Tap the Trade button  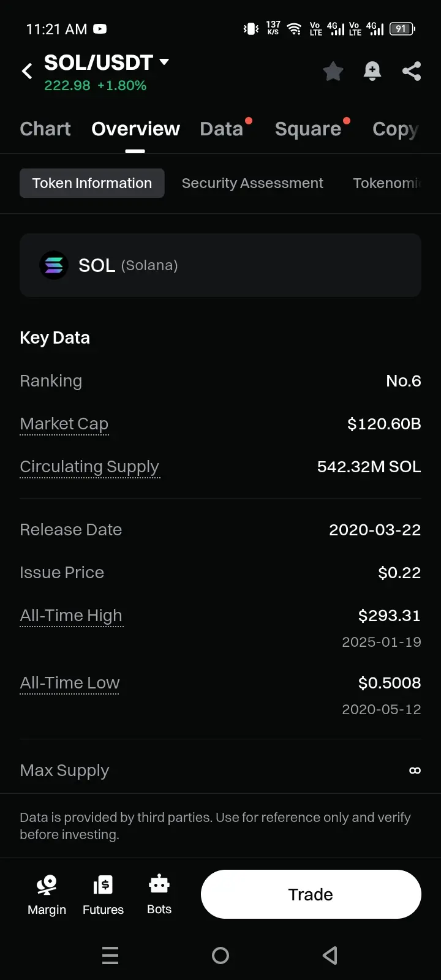[x=311, y=894]
